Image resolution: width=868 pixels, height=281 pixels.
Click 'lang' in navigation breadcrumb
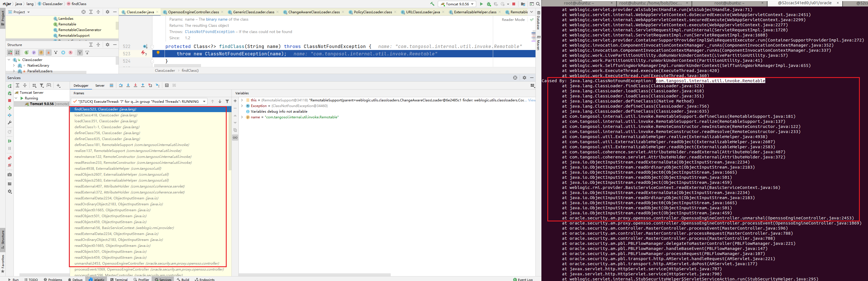[x=30, y=4]
